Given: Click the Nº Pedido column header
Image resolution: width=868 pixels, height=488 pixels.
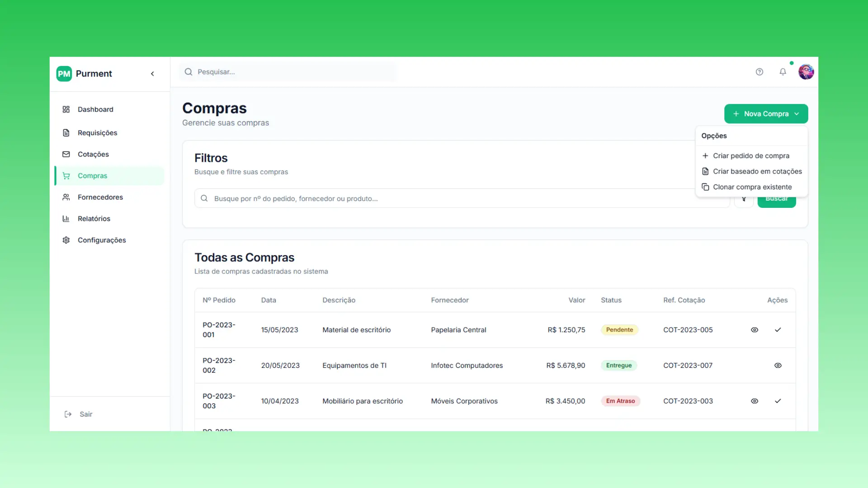Looking at the screenshot, I should point(219,300).
